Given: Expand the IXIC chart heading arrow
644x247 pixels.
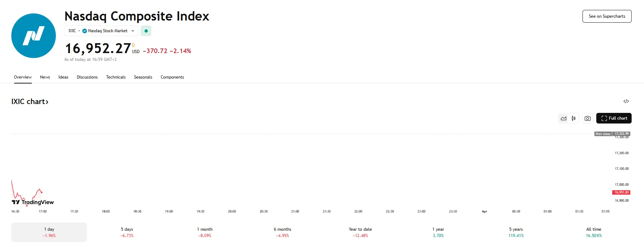Looking at the screenshot, I should pos(47,102).
